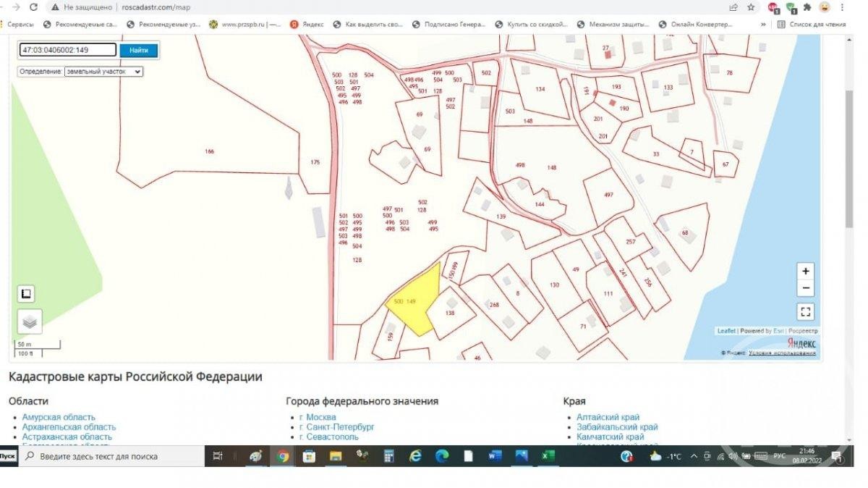Screen dimensions: 868x488
Task: Show hidden tray icons chevron
Action: (x=694, y=456)
